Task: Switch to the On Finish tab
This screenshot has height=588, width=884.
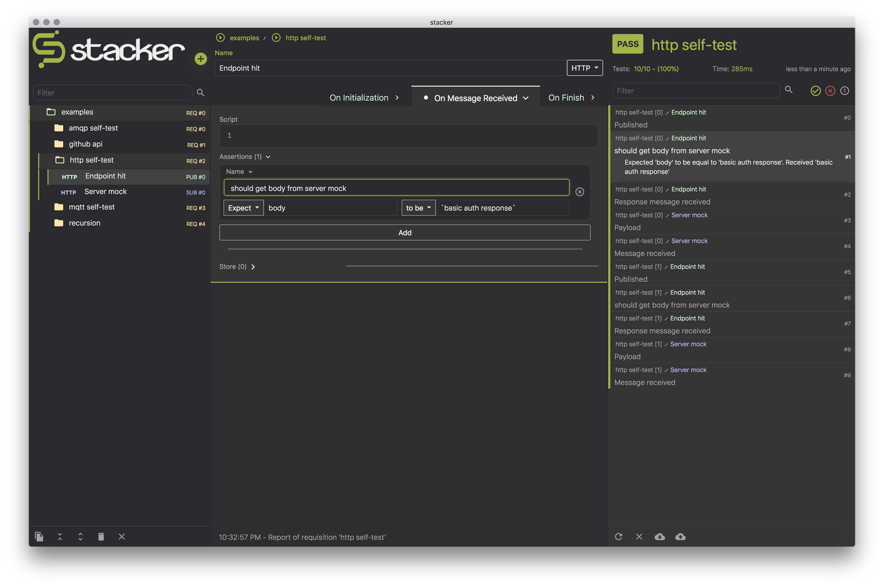Action: coord(572,98)
